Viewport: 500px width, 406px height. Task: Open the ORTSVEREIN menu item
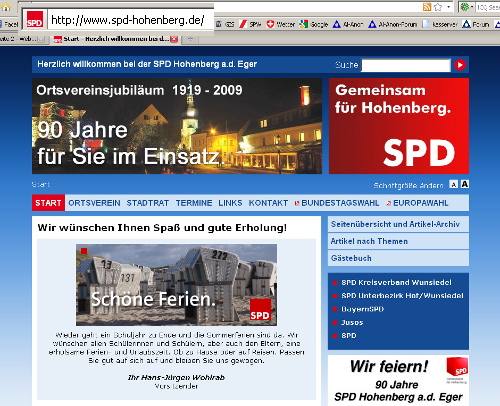94,203
